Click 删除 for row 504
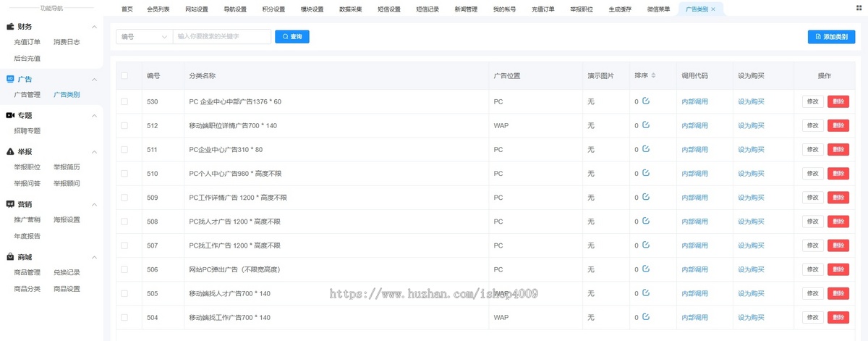Screen dimensions: 868x341 click(x=838, y=317)
